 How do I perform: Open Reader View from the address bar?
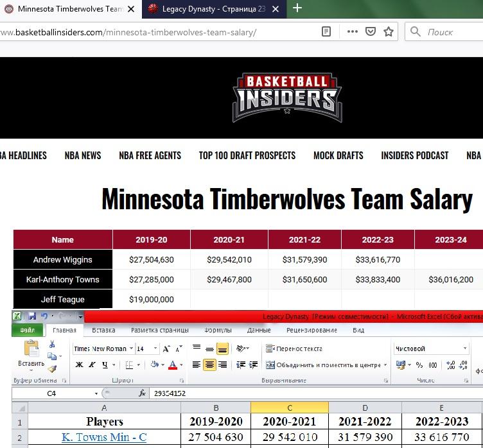(x=326, y=31)
